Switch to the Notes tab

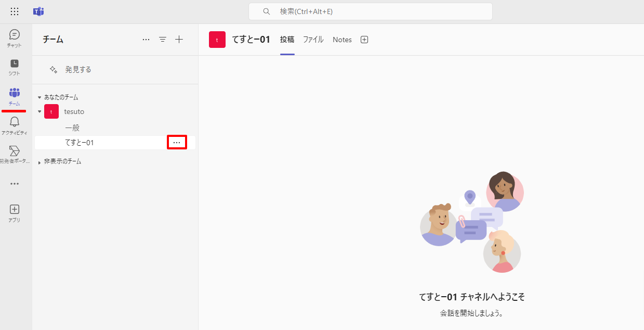click(342, 40)
